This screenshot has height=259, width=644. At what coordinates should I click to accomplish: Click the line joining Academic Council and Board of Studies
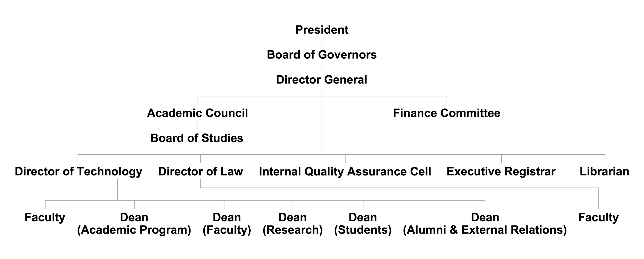pyautogui.click(x=197, y=125)
